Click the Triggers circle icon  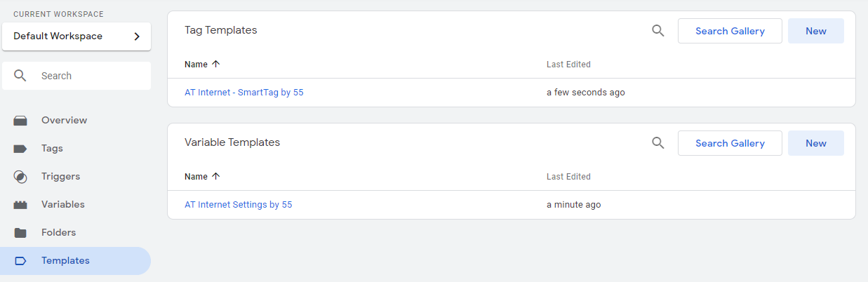[x=20, y=177]
